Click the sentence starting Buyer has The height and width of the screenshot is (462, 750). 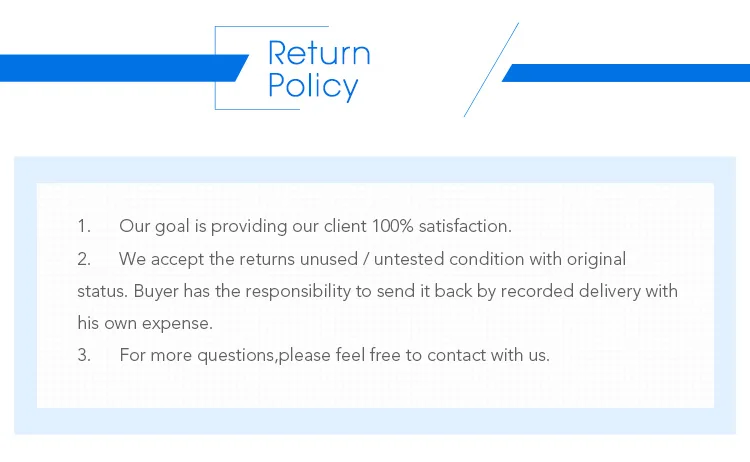pos(406,291)
